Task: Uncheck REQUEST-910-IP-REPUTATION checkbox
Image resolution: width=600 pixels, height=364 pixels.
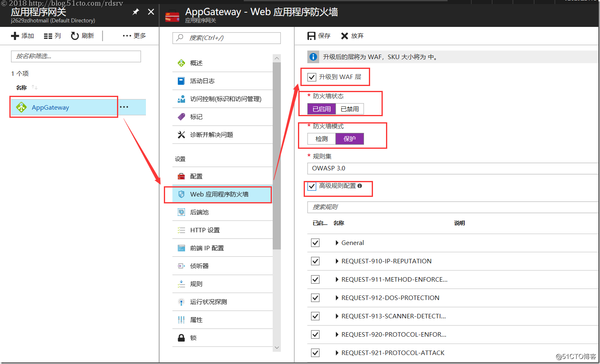Action: (315, 261)
